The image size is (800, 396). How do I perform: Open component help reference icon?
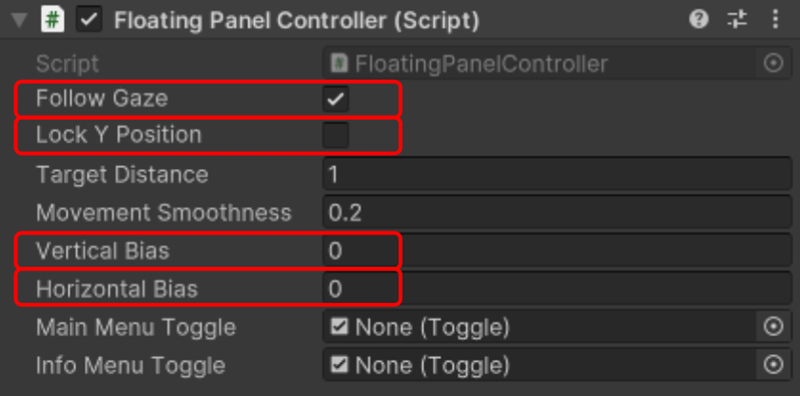pos(699,20)
